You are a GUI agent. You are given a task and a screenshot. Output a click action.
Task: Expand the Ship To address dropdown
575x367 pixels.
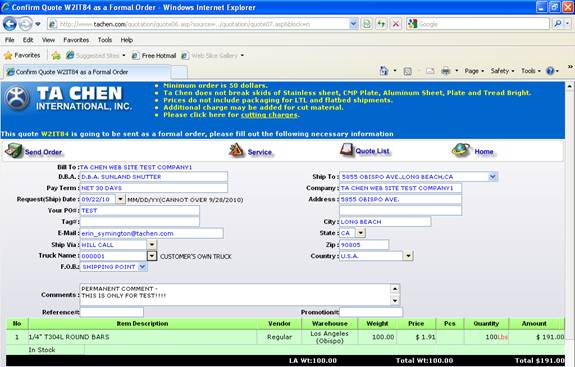point(492,177)
